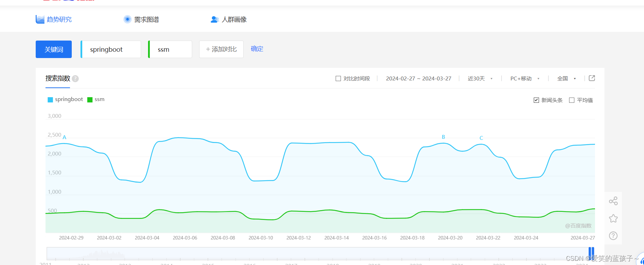This screenshot has width=644, height=265.
Task: Click the help icon beside 搜索指数
Action: 75,79
